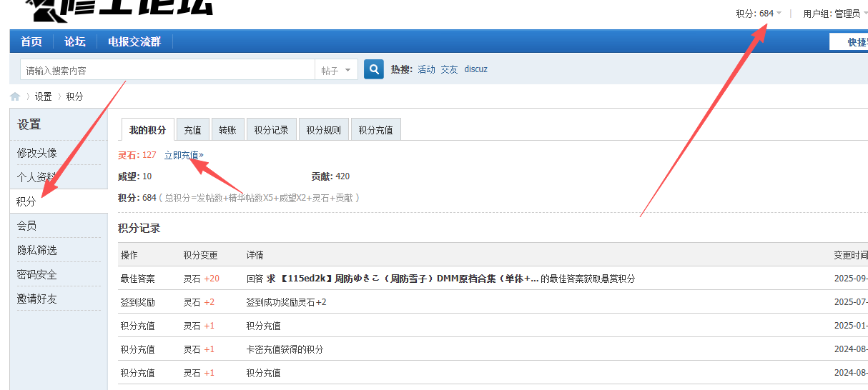Open the 用户组: 管理员 dropdown
868x390 pixels.
(x=835, y=14)
